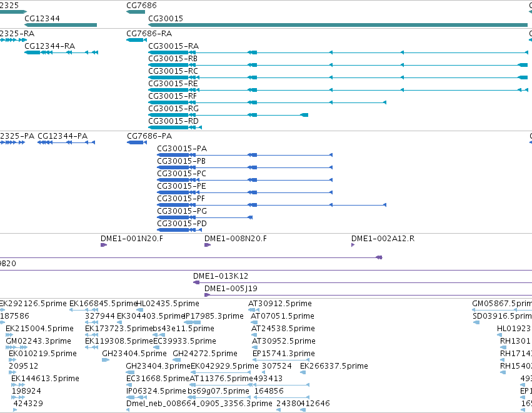Click transcript CG30015-RA label

[173, 46]
